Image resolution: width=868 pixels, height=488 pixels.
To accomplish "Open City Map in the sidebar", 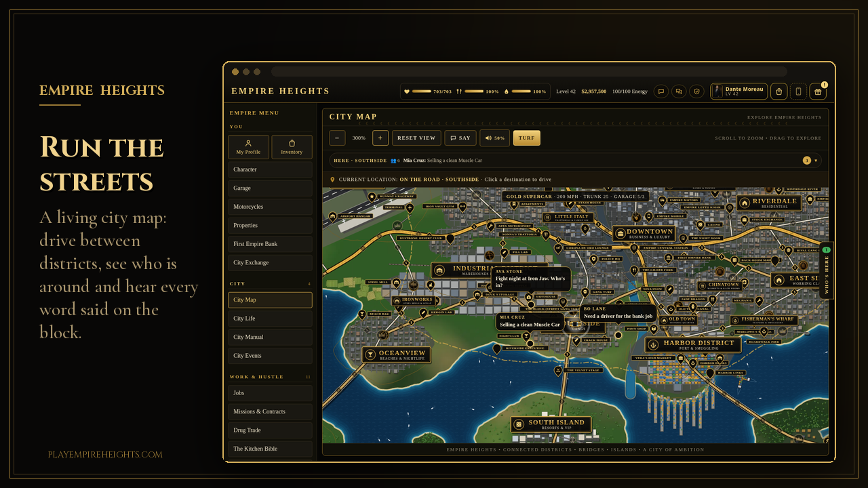I will [x=270, y=300].
